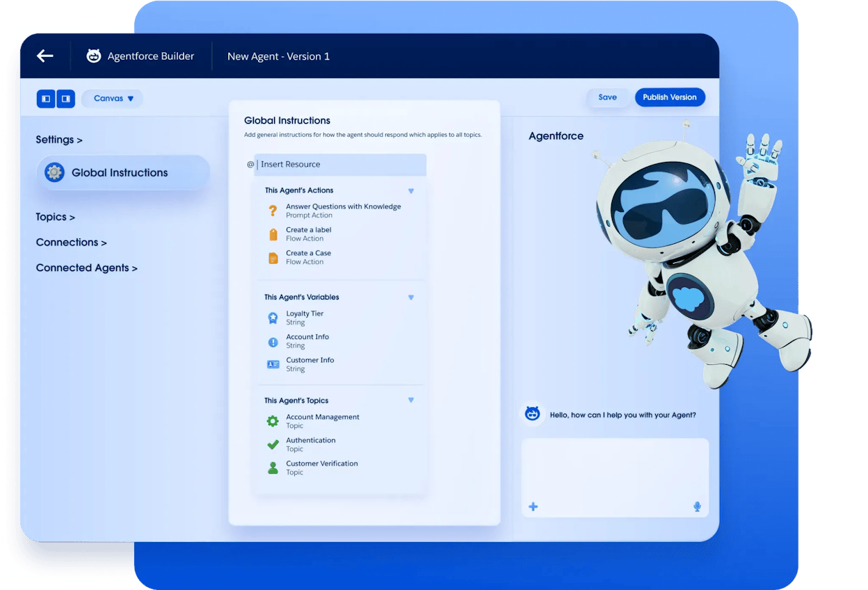Click the Account Management gear icon
Viewport: 868px width, 590px height.
[x=273, y=421]
